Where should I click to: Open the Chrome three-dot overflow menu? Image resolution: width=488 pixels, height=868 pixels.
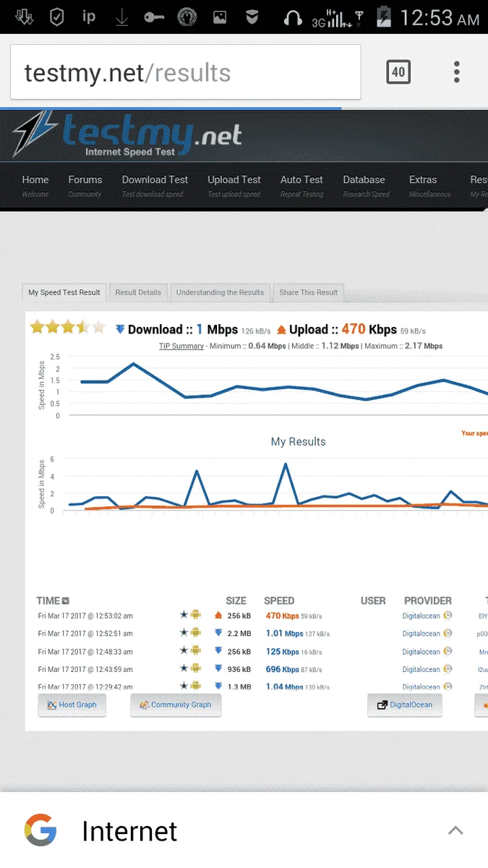pyautogui.click(x=457, y=72)
